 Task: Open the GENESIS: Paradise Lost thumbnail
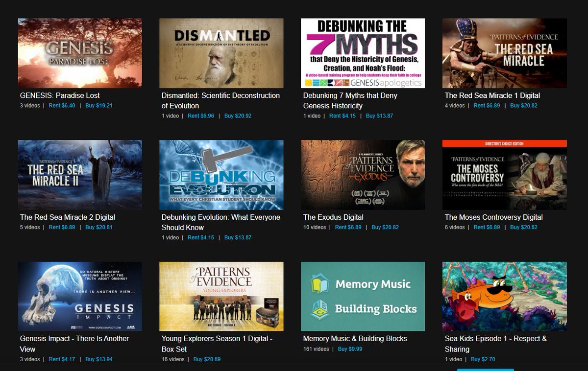[x=80, y=53]
